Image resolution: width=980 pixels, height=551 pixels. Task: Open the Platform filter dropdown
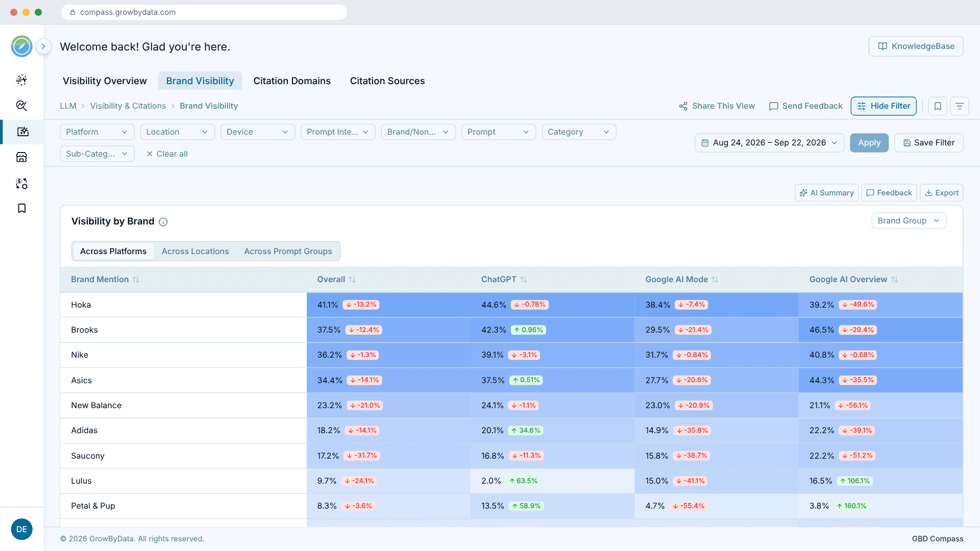97,132
